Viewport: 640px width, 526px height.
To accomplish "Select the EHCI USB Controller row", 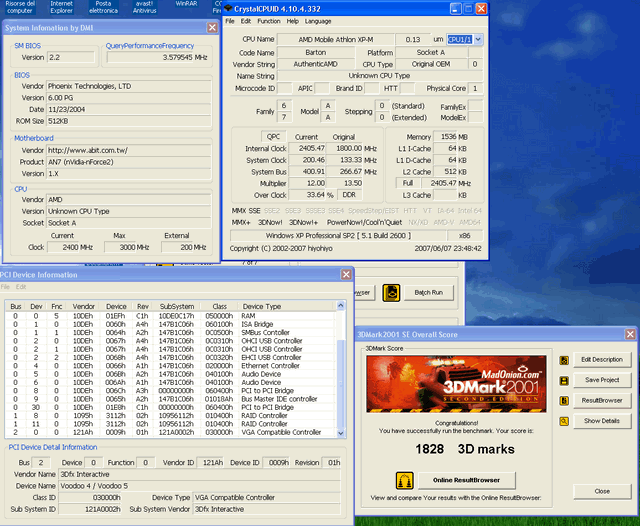I will 171,357.
